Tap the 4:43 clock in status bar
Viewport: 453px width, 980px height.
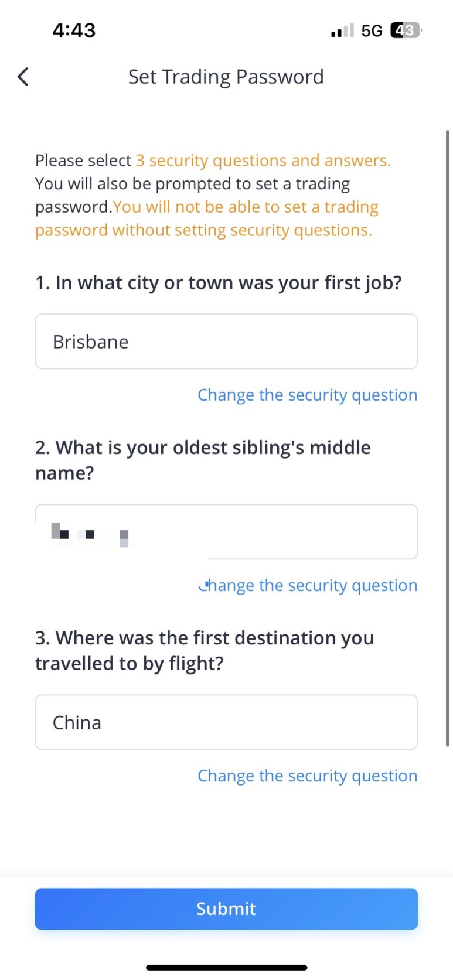click(74, 30)
